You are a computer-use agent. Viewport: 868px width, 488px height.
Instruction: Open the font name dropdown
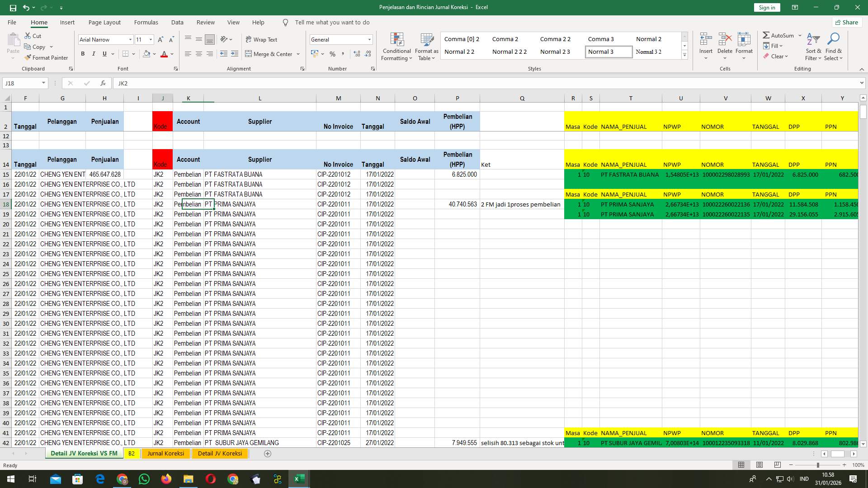130,39
